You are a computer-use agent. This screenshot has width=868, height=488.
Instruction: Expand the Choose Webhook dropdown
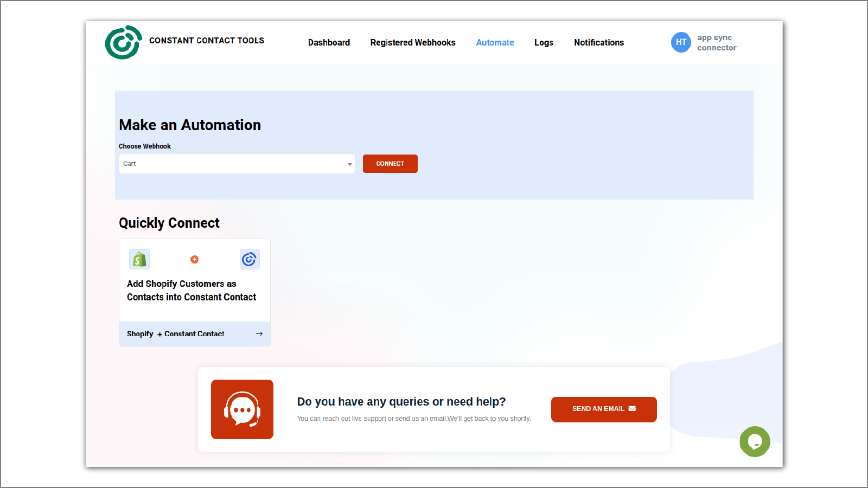pyautogui.click(x=237, y=164)
